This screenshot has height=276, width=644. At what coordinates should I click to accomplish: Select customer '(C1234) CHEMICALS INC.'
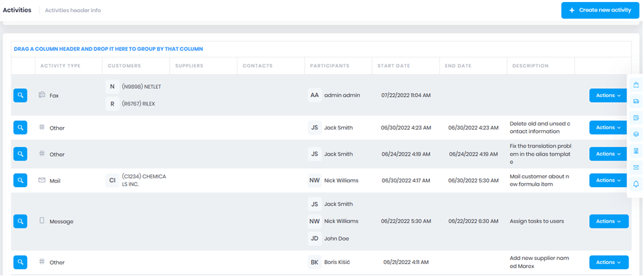[x=144, y=180]
